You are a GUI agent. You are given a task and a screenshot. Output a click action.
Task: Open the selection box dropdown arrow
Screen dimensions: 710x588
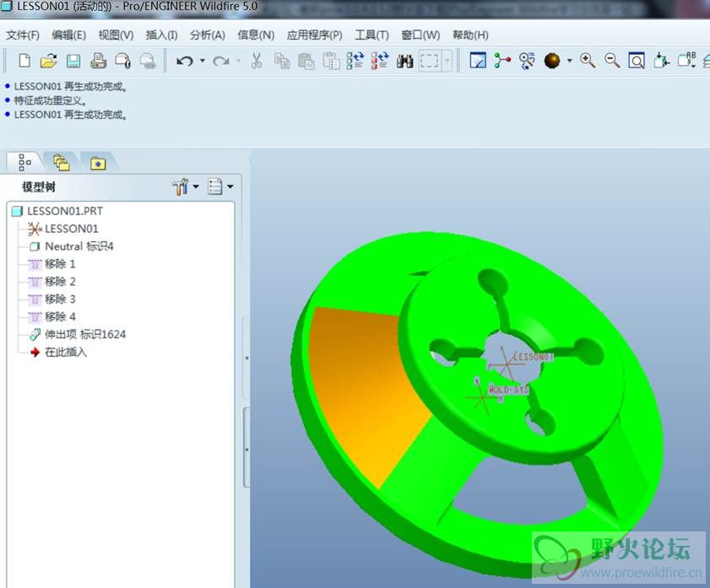[447, 61]
